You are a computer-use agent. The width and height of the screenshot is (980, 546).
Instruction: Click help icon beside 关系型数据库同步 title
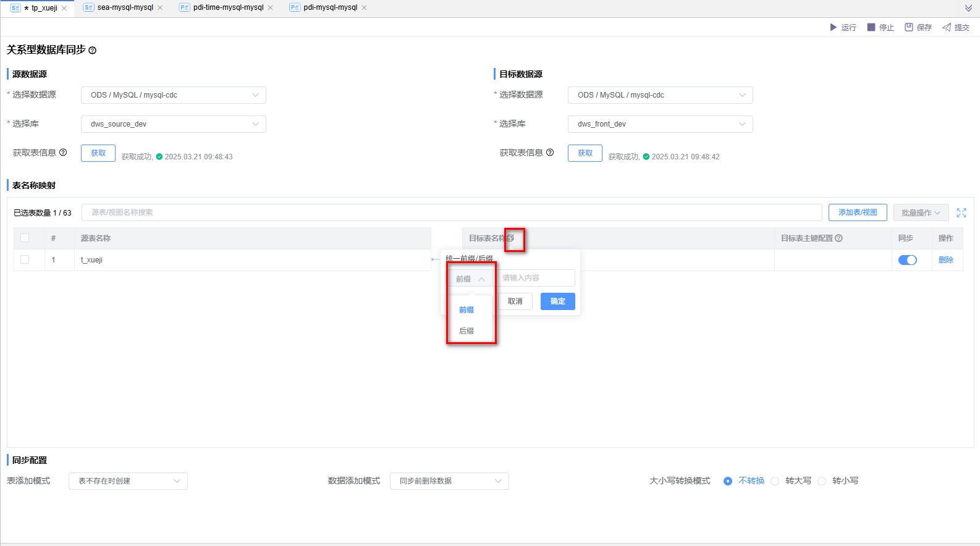pyautogui.click(x=93, y=51)
